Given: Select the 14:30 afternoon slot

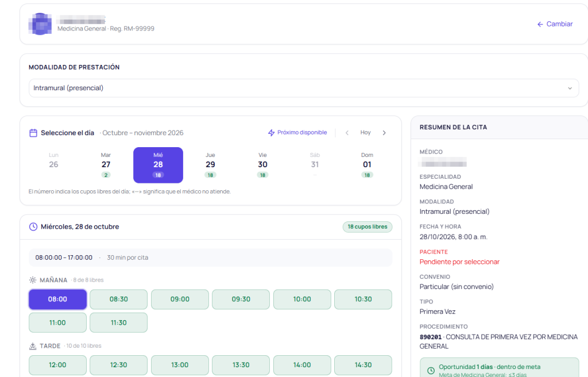Looking at the screenshot, I should (x=363, y=365).
